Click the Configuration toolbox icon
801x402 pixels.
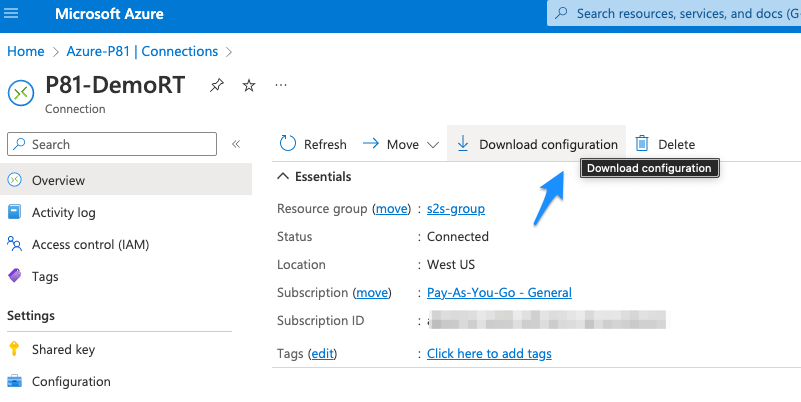[14, 381]
